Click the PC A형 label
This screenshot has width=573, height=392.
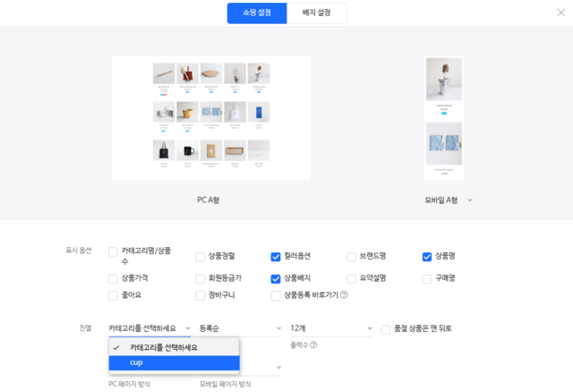(x=209, y=200)
